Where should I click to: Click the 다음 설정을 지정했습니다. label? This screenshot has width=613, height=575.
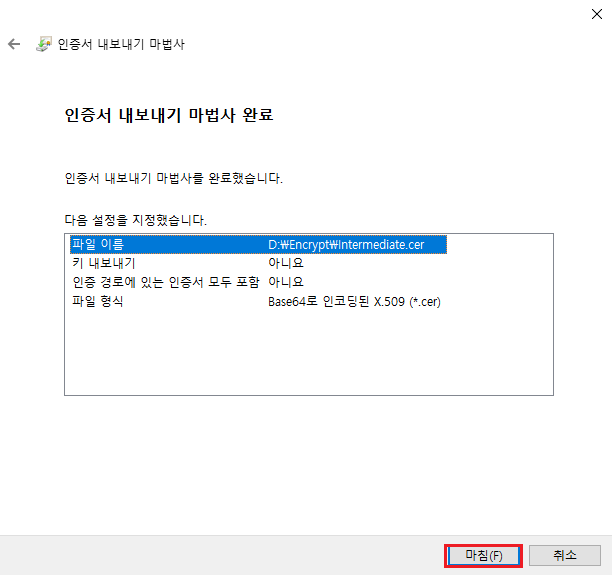click(135, 220)
